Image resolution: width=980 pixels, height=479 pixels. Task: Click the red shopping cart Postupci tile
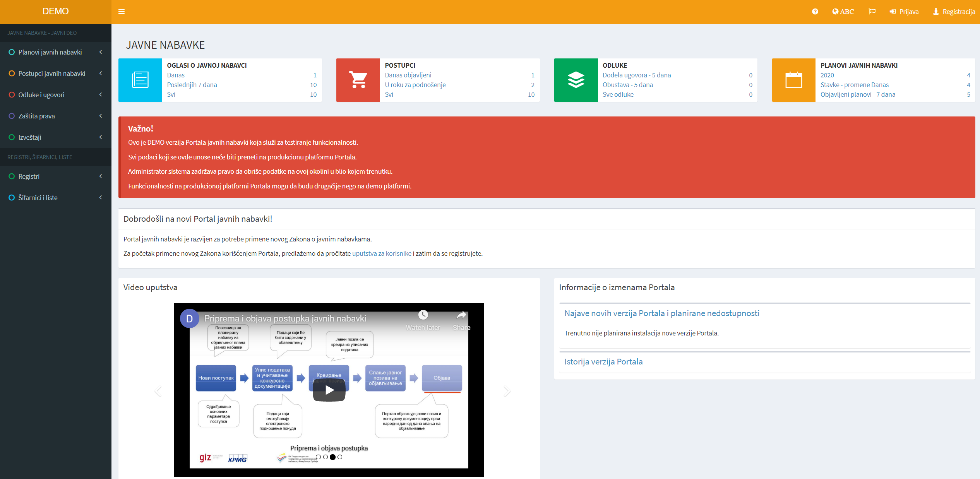tap(358, 80)
